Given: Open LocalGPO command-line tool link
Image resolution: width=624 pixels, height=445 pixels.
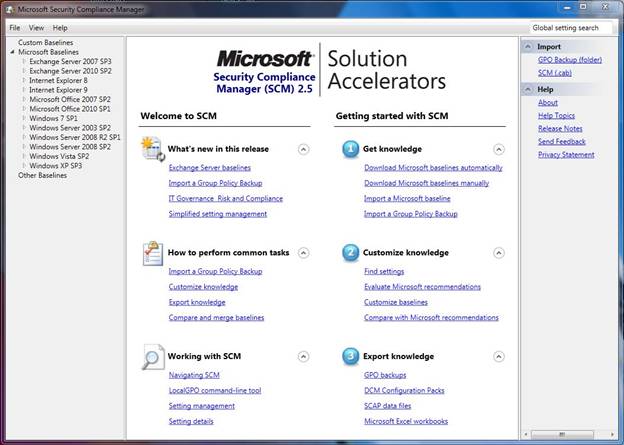Looking at the screenshot, I should [215, 391].
